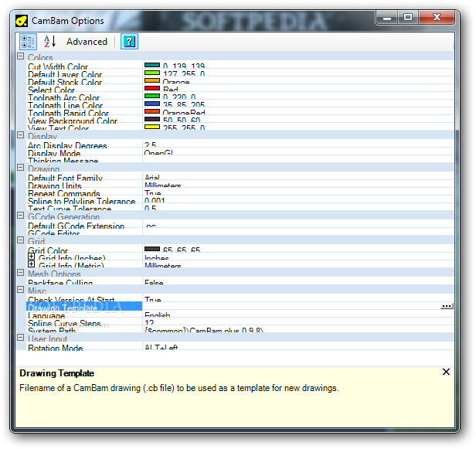Image resolution: width=476 pixels, height=449 pixels.
Task: Click the CamBam application icon in title bar
Action: click(22, 21)
